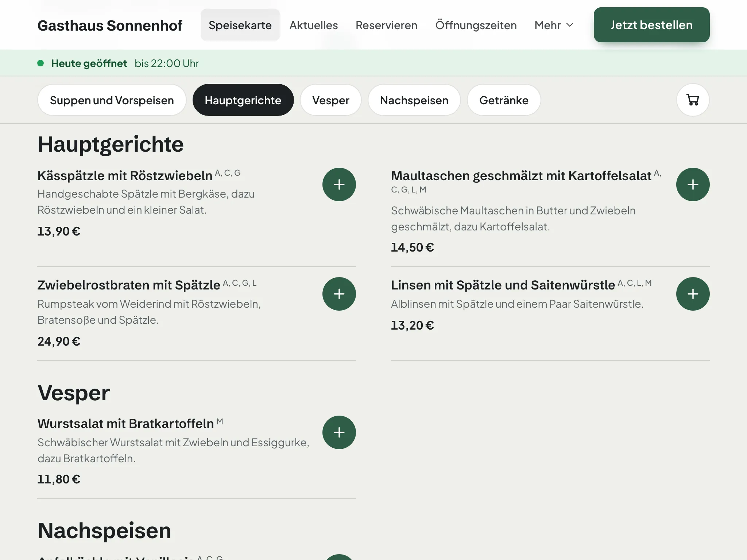This screenshot has height=560, width=747.
Task: Click the 13,20 € price
Action: [x=412, y=325]
